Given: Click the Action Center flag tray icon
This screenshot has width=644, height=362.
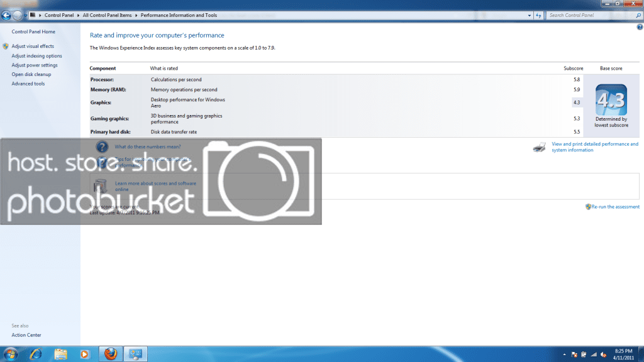Looking at the screenshot, I should (574, 354).
